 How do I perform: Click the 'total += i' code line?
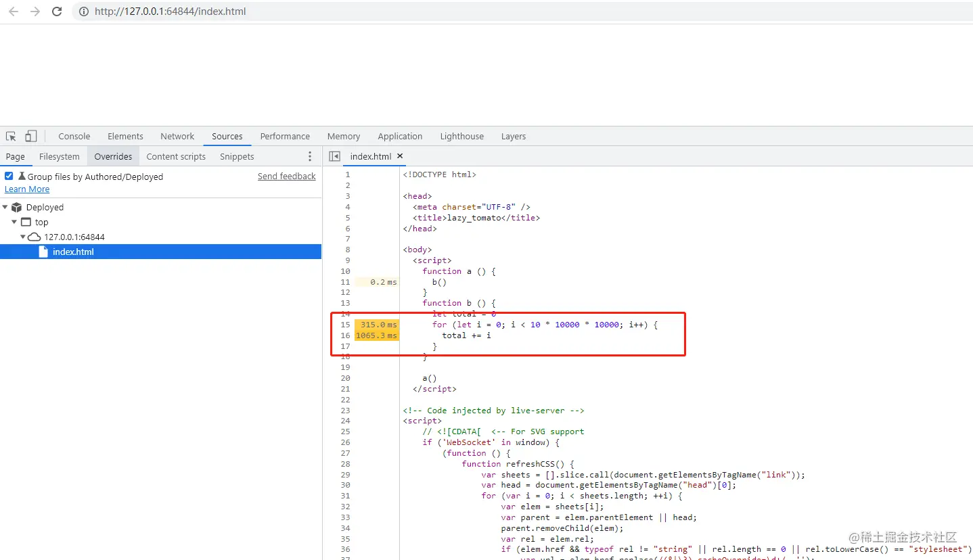[467, 335]
